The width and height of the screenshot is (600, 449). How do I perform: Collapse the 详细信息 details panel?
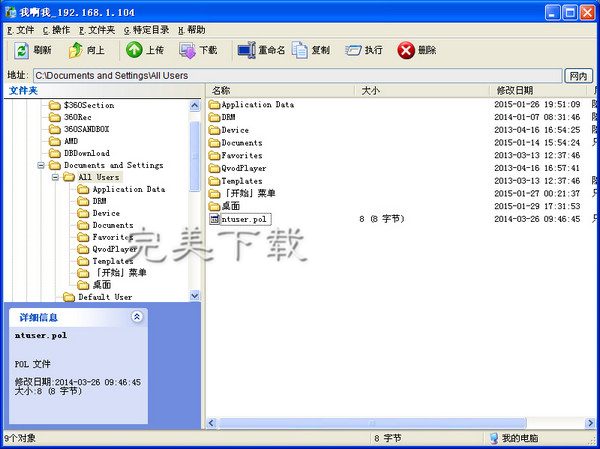coord(137,317)
